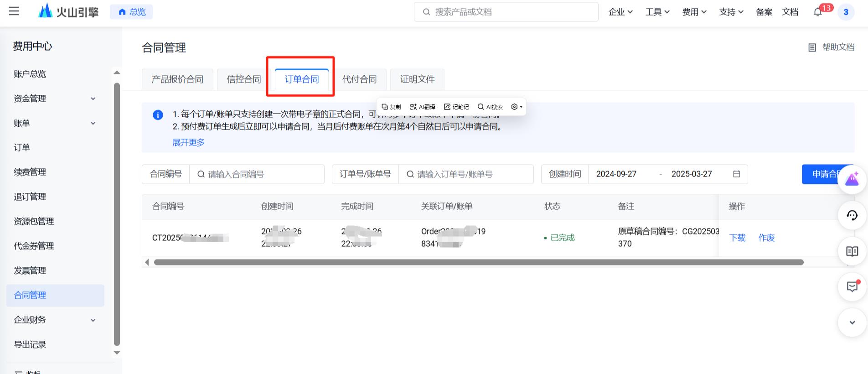Open the 帮助文档 help document
The width and height of the screenshot is (868, 374).
click(x=832, y=47)
